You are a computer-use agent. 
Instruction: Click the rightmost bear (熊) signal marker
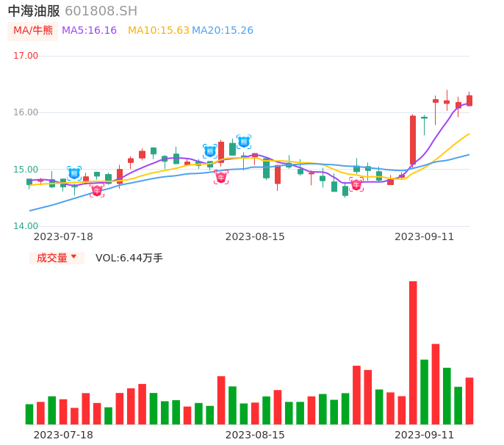point(244,142)
